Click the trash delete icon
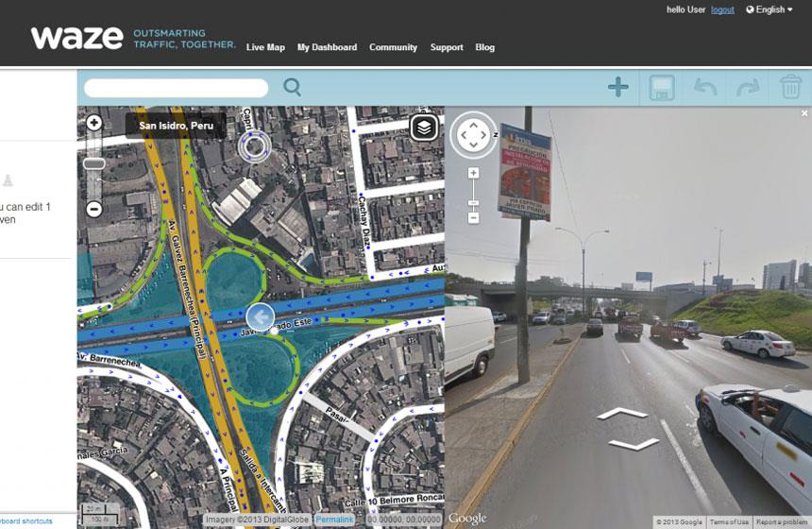Viewport: 812px width, 529px height. [x=790, y=89]
